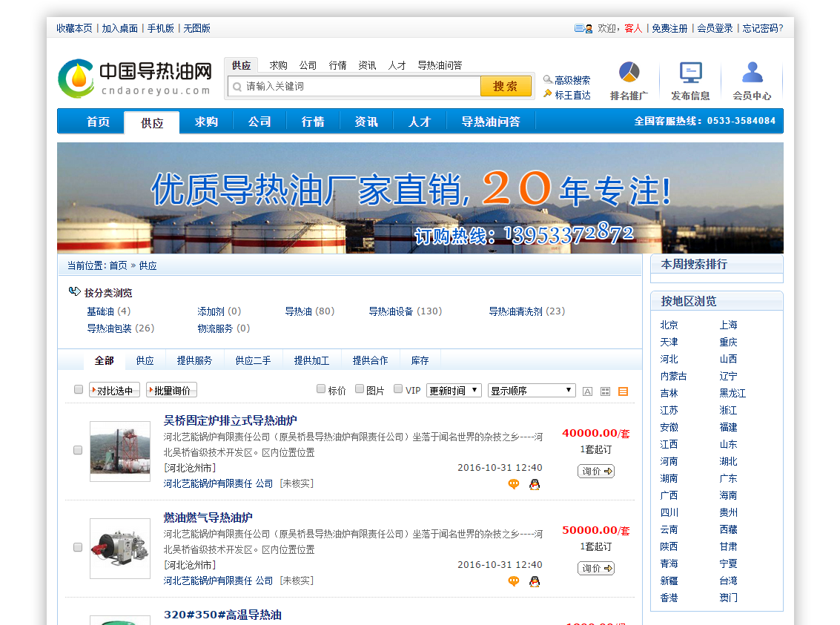
Task: Open thumbnail of 燃油燃气导热油炉
Action: coord(120,549)
